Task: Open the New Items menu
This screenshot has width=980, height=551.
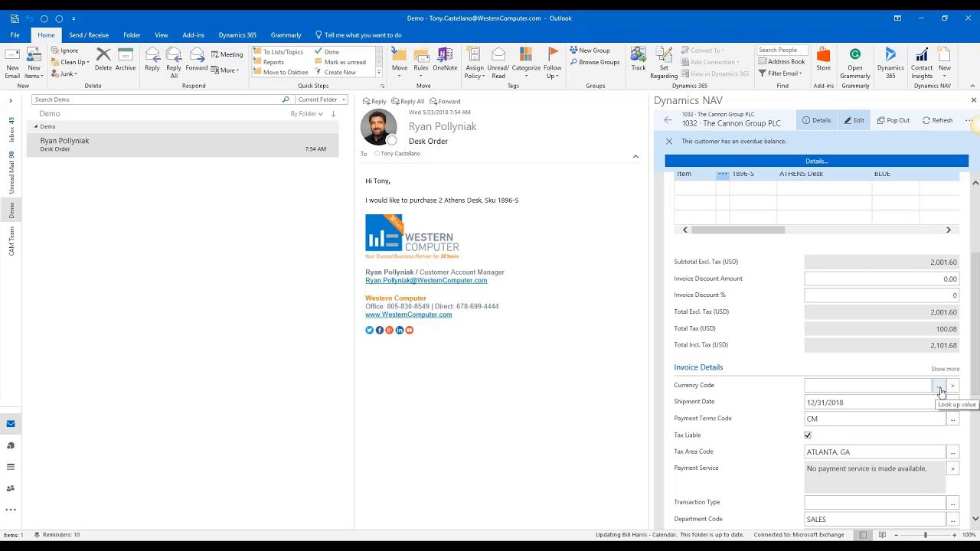Action: [34, 62]
